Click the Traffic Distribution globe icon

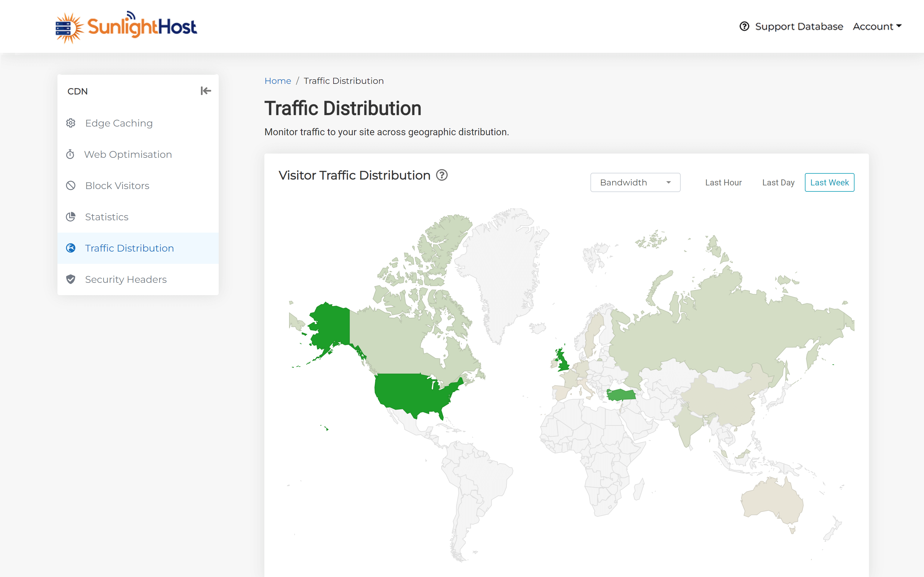pyautogui.click(x=71, y=248)
